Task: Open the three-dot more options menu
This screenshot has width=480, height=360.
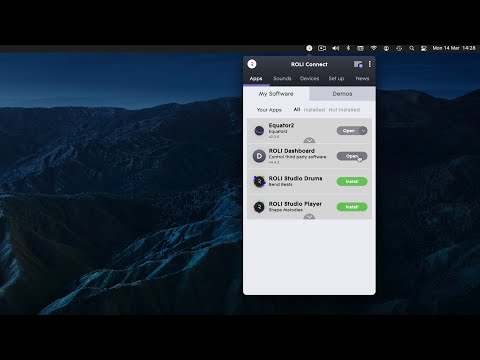Action: coord(369,64)
